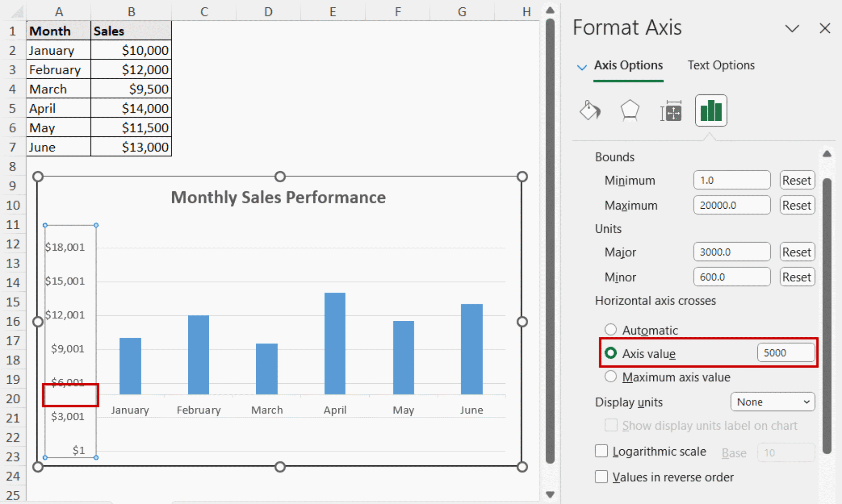Switch to the Text Options tab
This screenshot has height=504, width=842.
point(721,65)
